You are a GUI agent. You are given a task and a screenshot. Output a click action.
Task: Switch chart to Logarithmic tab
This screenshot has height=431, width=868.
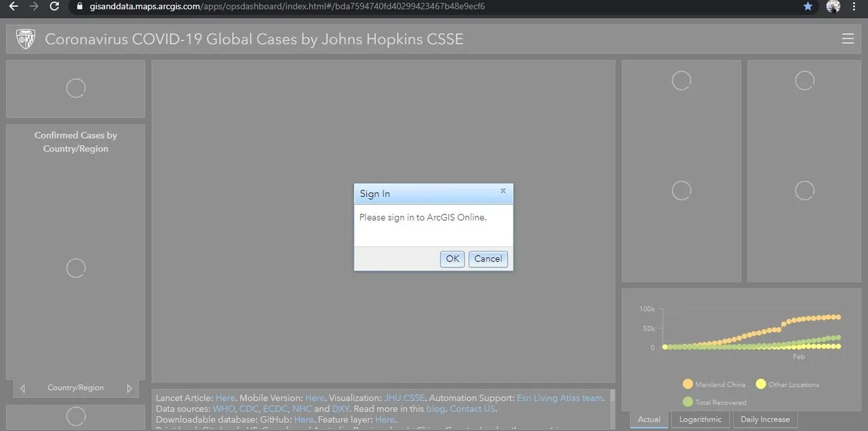coord(701,419)
